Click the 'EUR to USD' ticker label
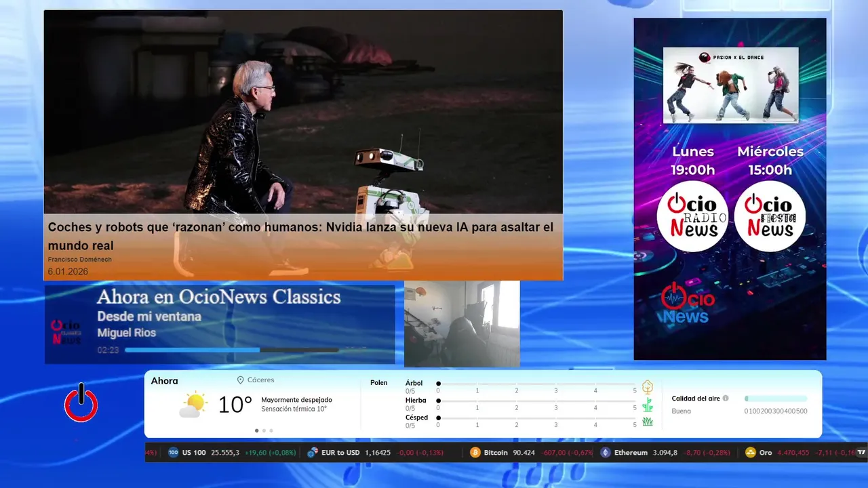 pos(340,453)
